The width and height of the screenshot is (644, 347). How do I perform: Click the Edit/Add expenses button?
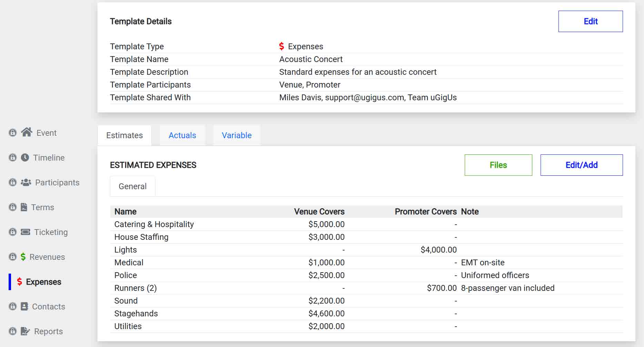coord(582,165)
